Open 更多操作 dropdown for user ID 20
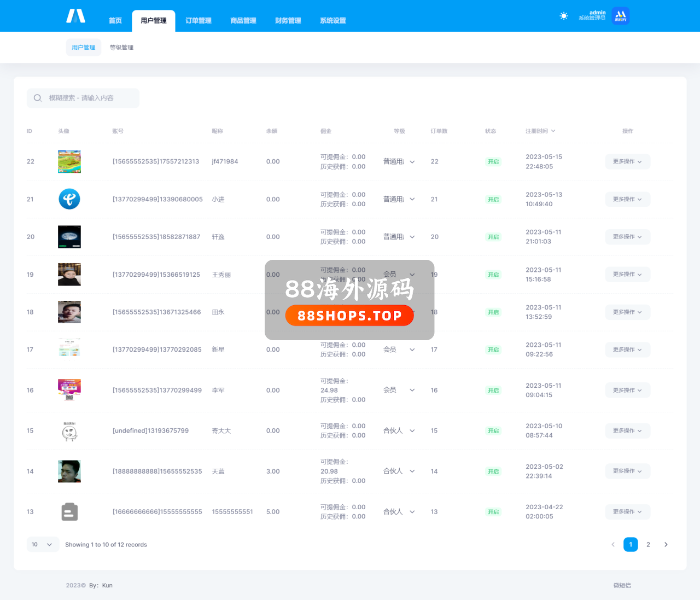 tap(627, 237)
